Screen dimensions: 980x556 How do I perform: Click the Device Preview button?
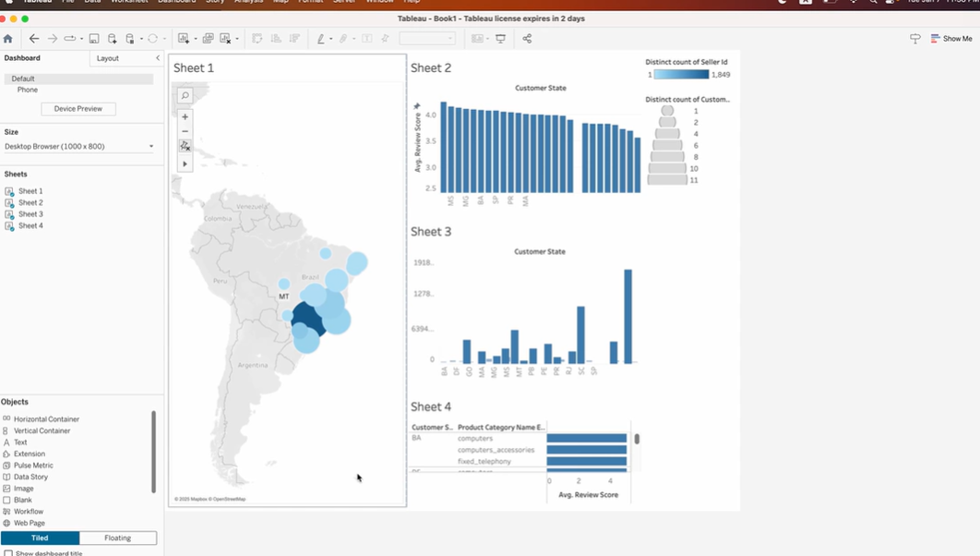coord(78,109)
